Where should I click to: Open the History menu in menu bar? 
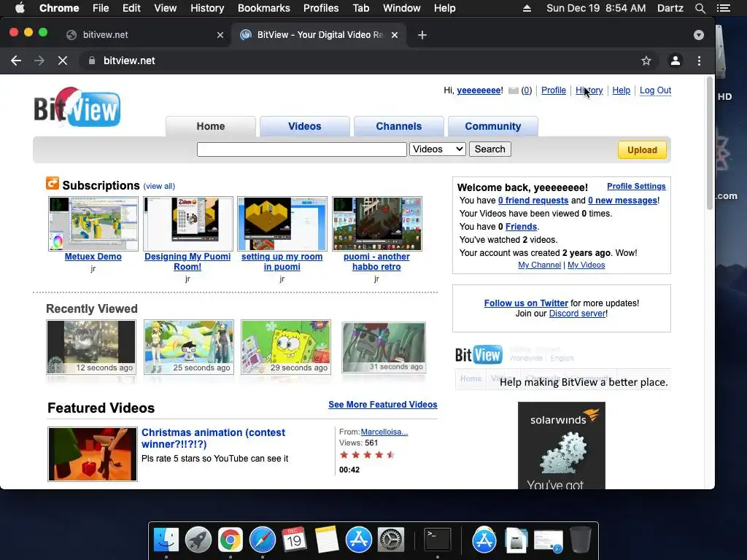point(207,8)
